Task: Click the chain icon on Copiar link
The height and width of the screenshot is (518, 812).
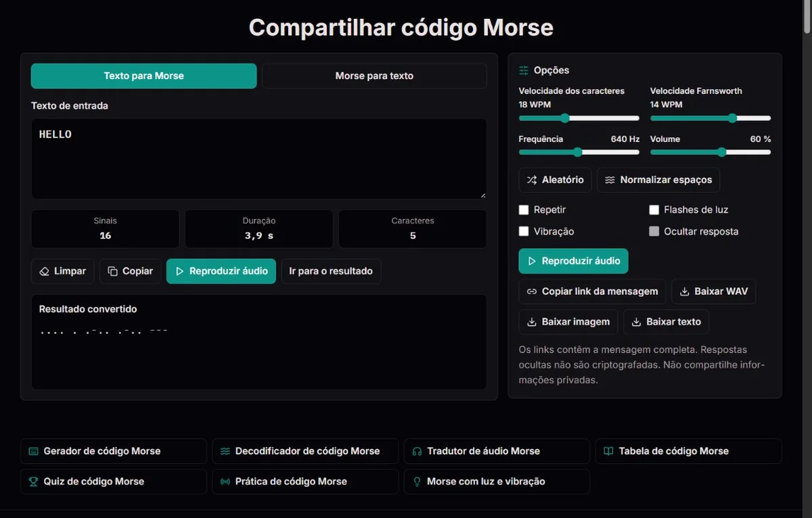Action: coord(532,291)
